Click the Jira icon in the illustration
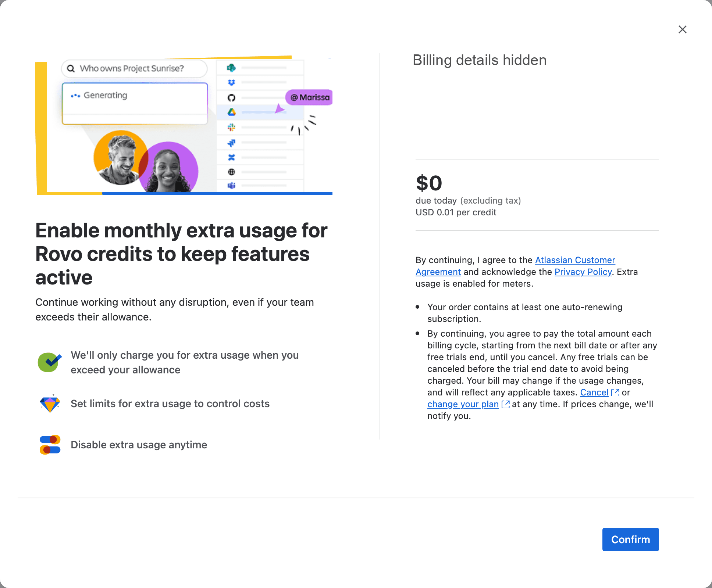The image size is (712, 588). tap(231, 143)
